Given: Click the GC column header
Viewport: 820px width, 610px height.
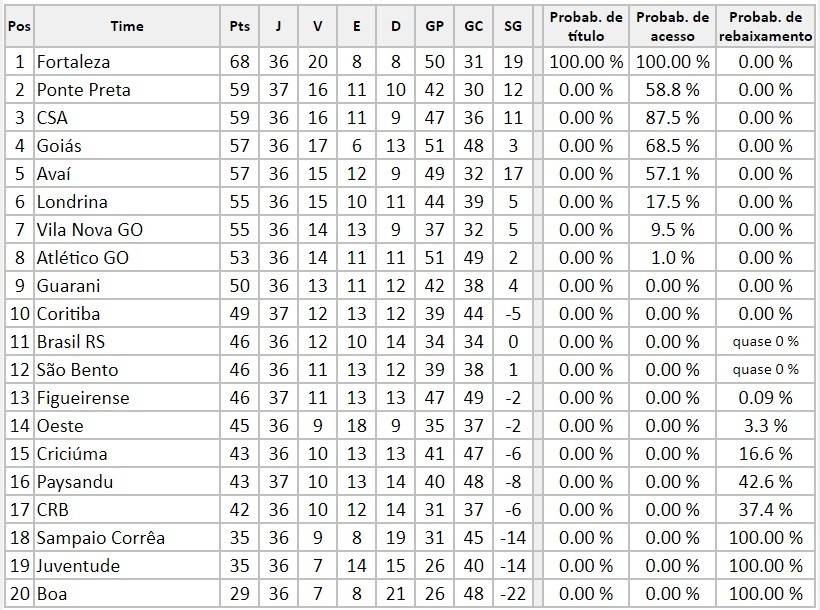Looking at the screenshot, I should pyautogui.click(x=474, y=26).
